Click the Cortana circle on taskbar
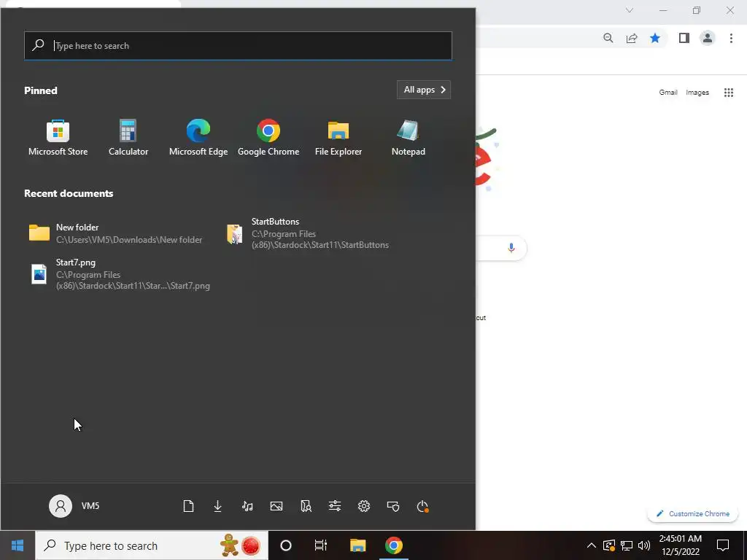The width and height of the screenshot is (747, 560). pyautogui.click(x=286, y=545)
